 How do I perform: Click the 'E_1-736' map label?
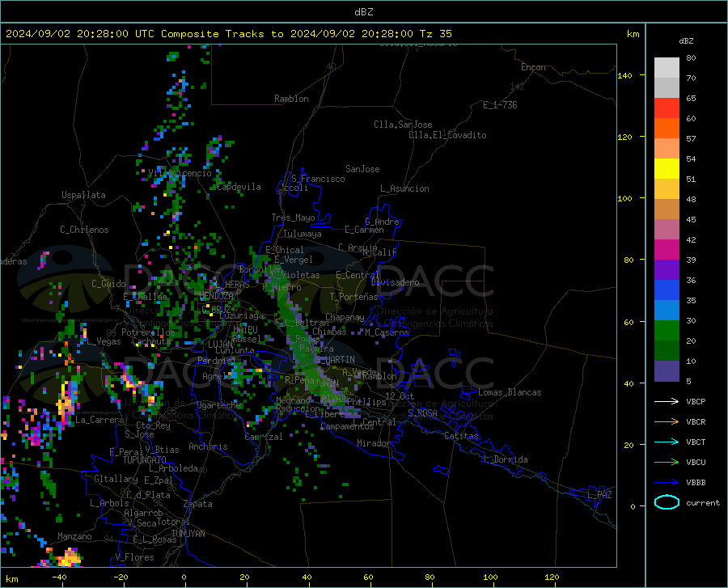tap(500, 105)
